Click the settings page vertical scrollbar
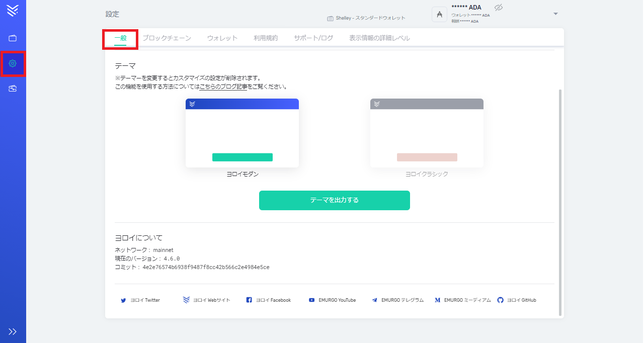 tap(560, 201)
